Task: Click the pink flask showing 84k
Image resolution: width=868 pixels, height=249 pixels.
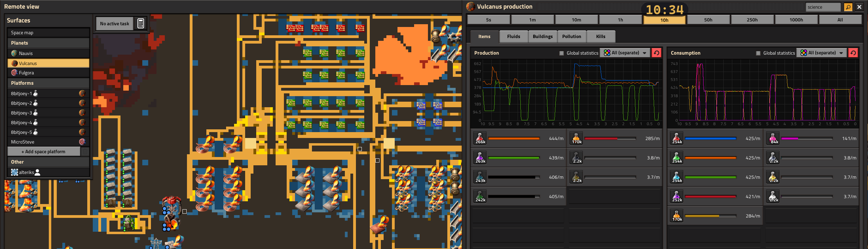Action: 773,138
